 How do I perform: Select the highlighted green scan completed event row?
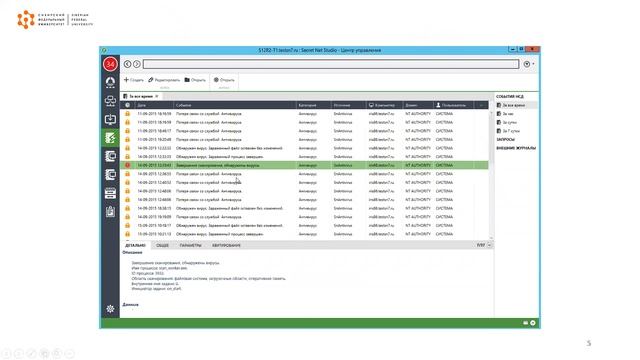pos(304,165)
